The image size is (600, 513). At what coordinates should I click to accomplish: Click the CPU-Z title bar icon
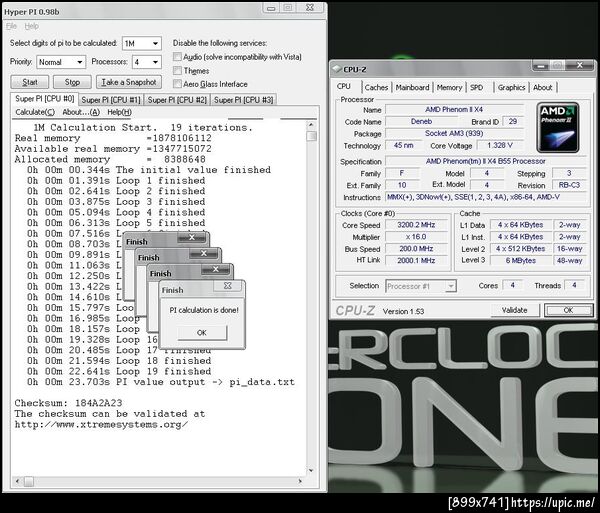(336, 69)
